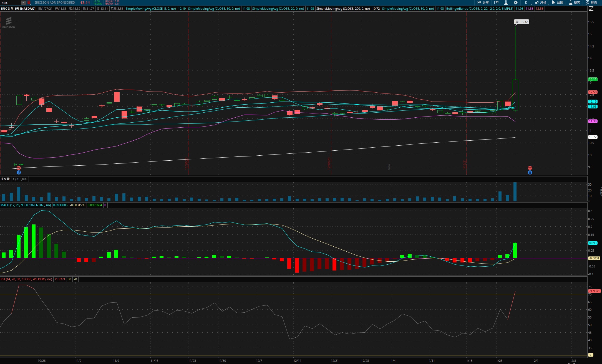Click the BollingerBands study label

(x=480, y=9)
